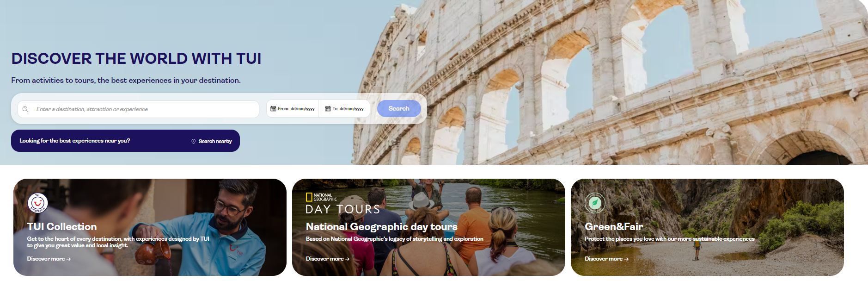
Task: Click the magnifying glass search icon
Action: (x=25, y=109)
